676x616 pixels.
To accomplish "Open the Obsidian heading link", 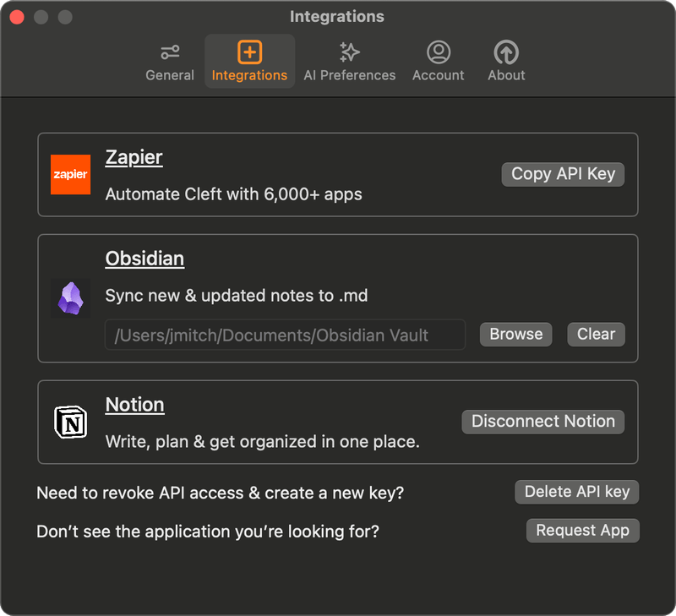I will [x=144, y=259].
